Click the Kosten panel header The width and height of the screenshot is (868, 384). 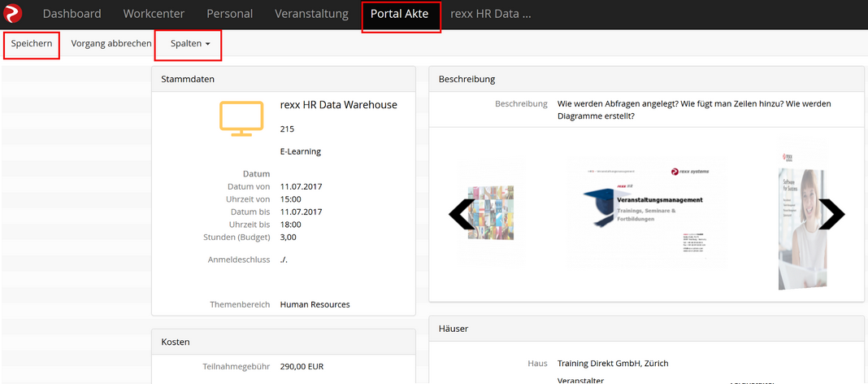click(284, 342)
